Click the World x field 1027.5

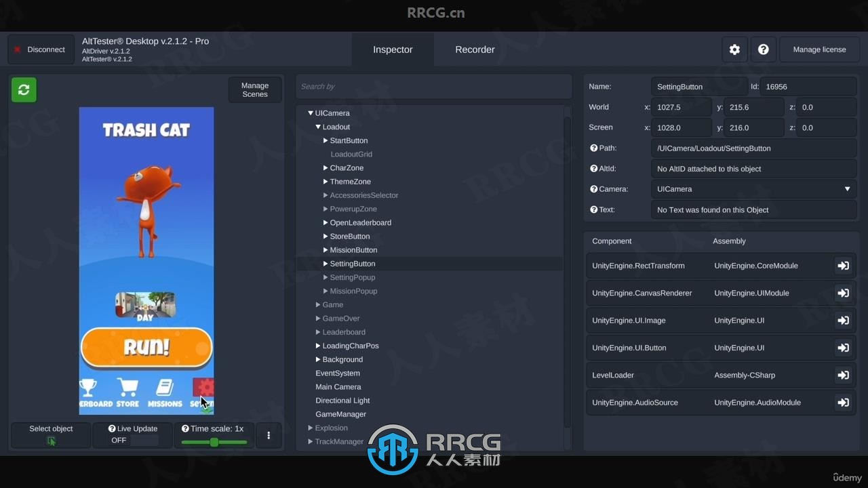(x=682, y=107)
